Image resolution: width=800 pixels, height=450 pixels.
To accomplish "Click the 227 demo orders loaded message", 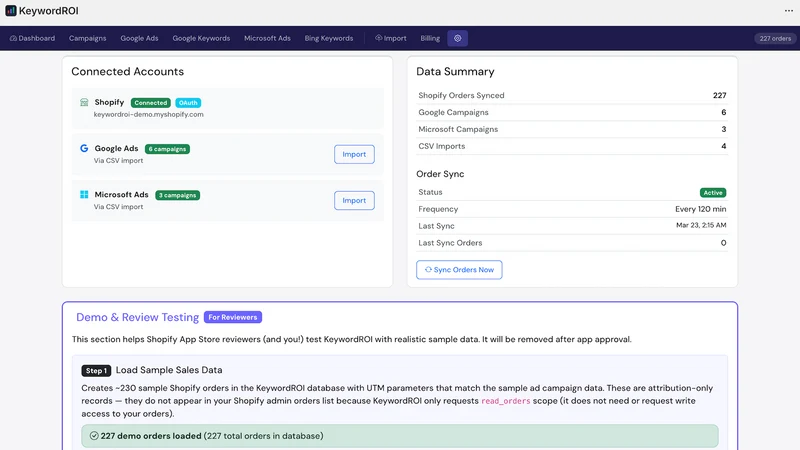I will 400,436.
